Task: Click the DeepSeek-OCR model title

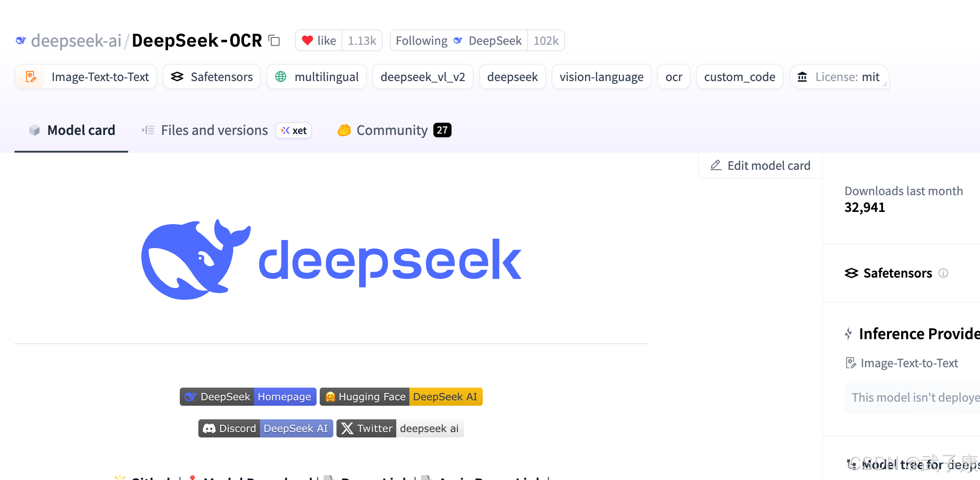Action: [x=197, y=41]
